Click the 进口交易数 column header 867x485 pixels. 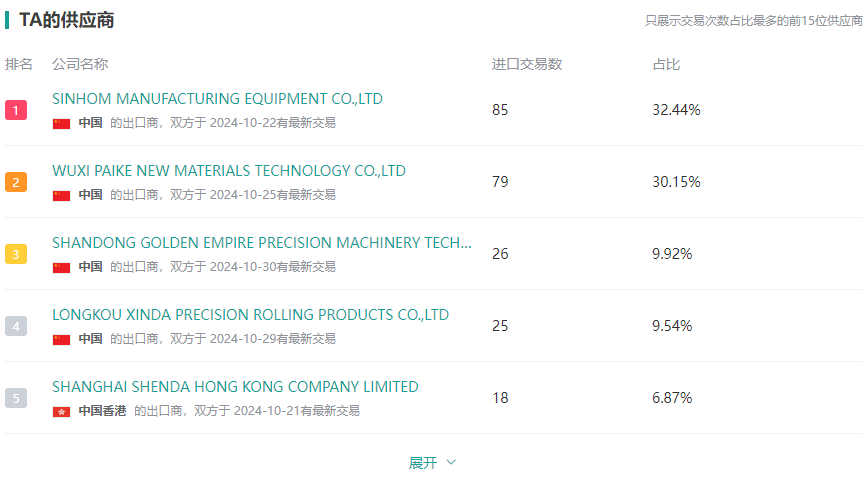pyautogui.click(x=527, y=64)
